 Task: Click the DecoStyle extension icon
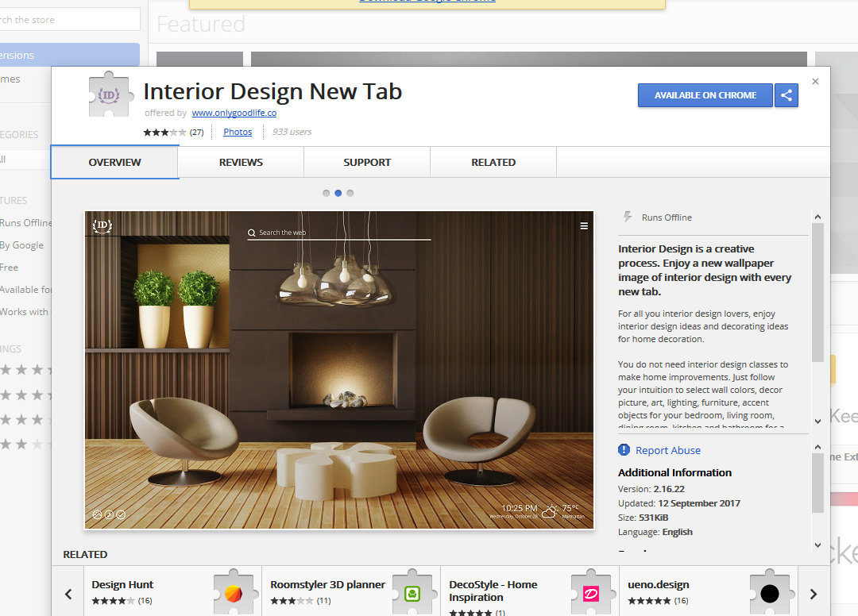click(590, 593)
